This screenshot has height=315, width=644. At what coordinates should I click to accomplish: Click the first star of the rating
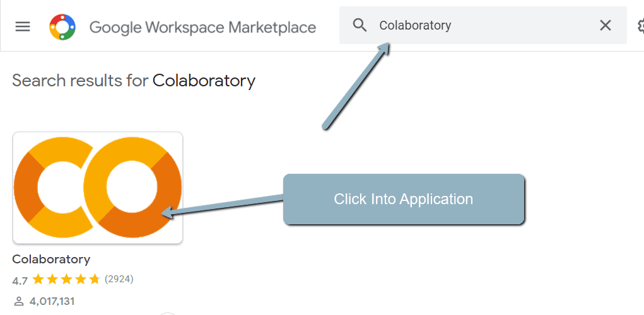(38, 279)
